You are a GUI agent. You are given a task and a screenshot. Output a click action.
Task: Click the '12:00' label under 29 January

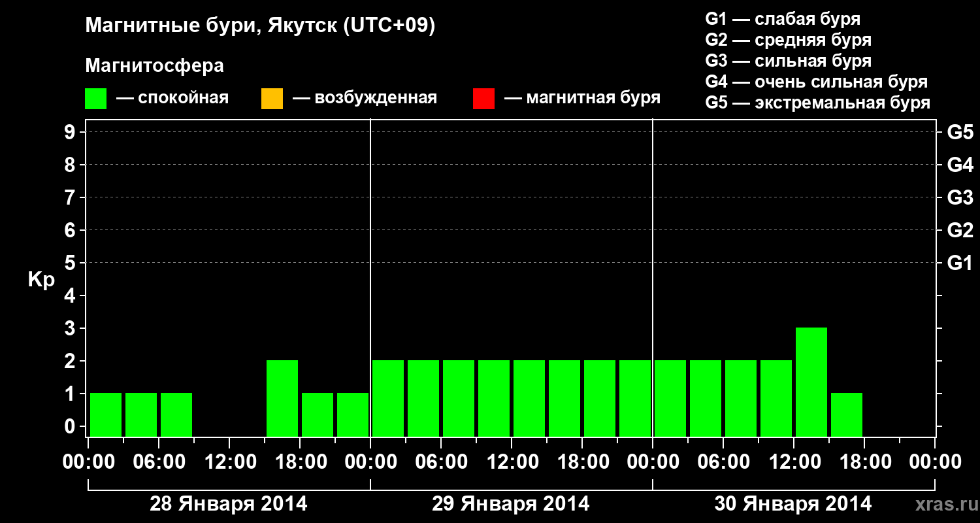(512, 463)
